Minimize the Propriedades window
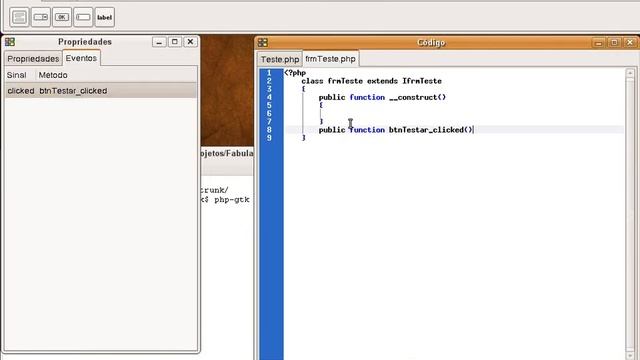Viewport: 640px width, 360px height. point(159,42)
